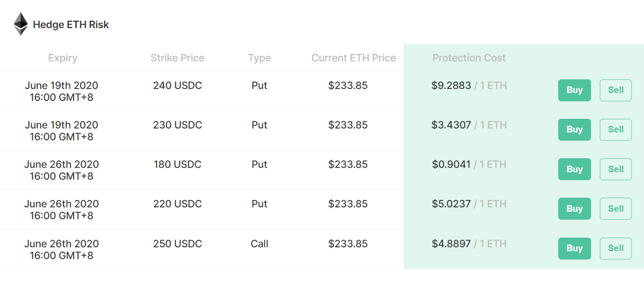
Task: Click the Hedge ETH Risk title
Action: [x=71, y=24]
